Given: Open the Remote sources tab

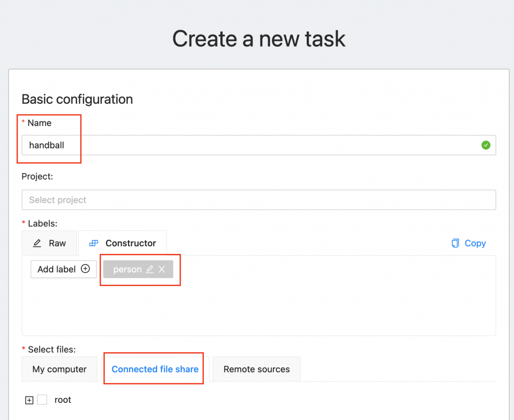Looking at the screenshot, I should [x=256, y=369].
